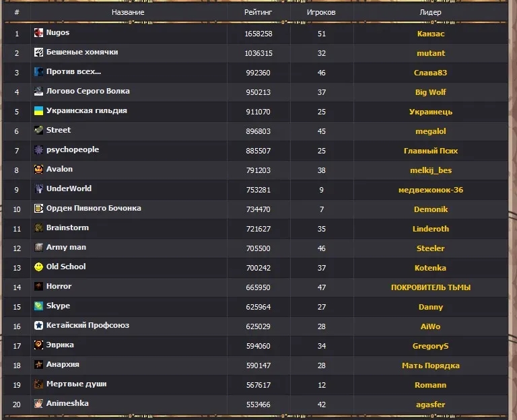This screenshot has width=517, height=420.
Task: Open the Animeshka guild name
Action: tap(67, 403)
